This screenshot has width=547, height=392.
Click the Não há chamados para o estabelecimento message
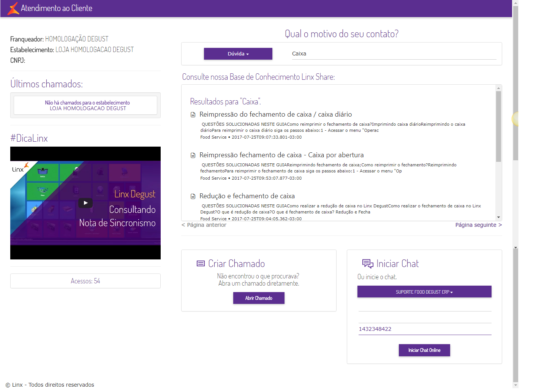pos(87,103)
